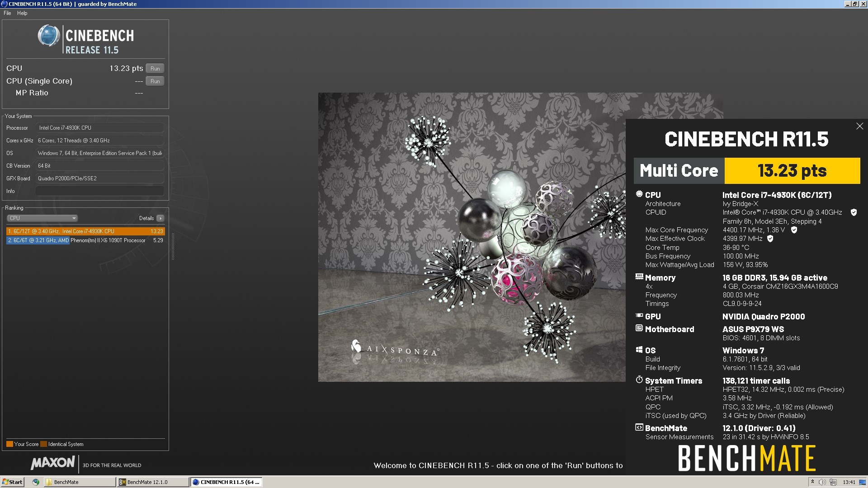The width and height of the screenshot is (868, 488).
Task: Run the CPU (Single Core) benchmark
Action: (x=155, y=81)
